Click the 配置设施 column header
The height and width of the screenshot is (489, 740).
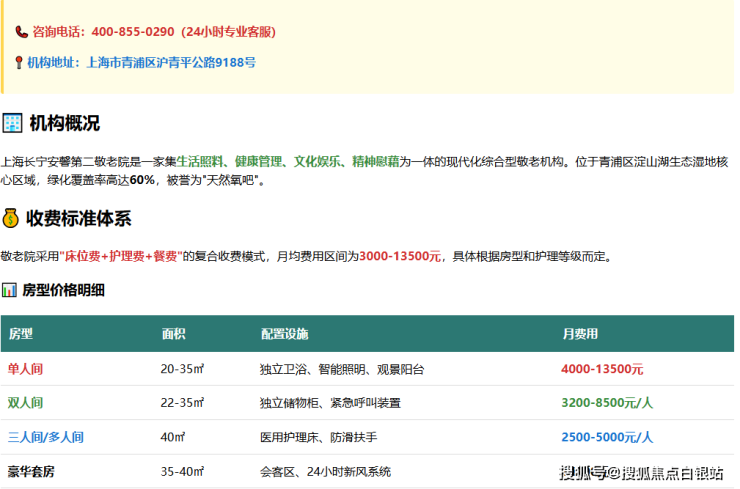click(284, 334)
